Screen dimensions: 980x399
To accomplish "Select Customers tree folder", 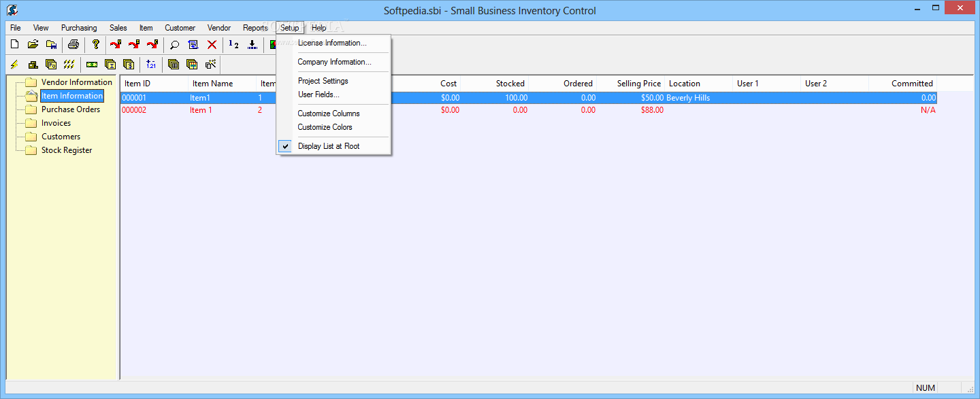I will 61,137.
